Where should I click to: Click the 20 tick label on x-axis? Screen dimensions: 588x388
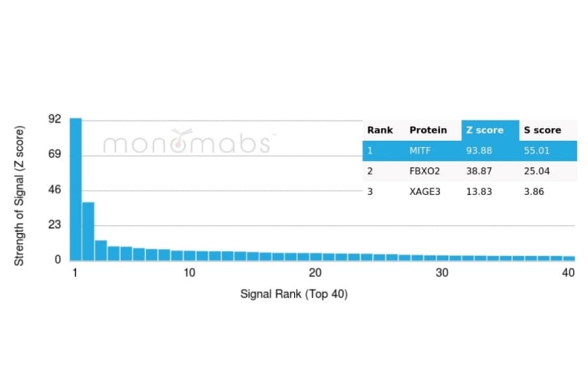coord(316,272)
